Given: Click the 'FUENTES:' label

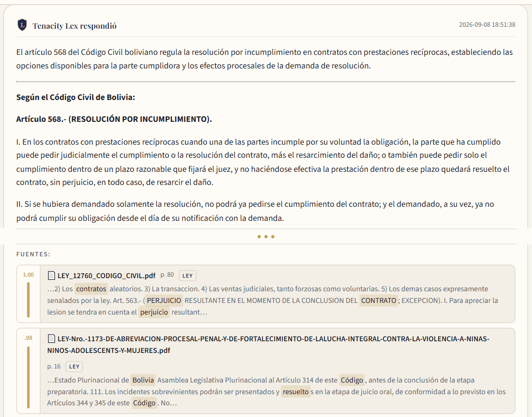Looking at the screenshot, I should [x=33, y=254].
